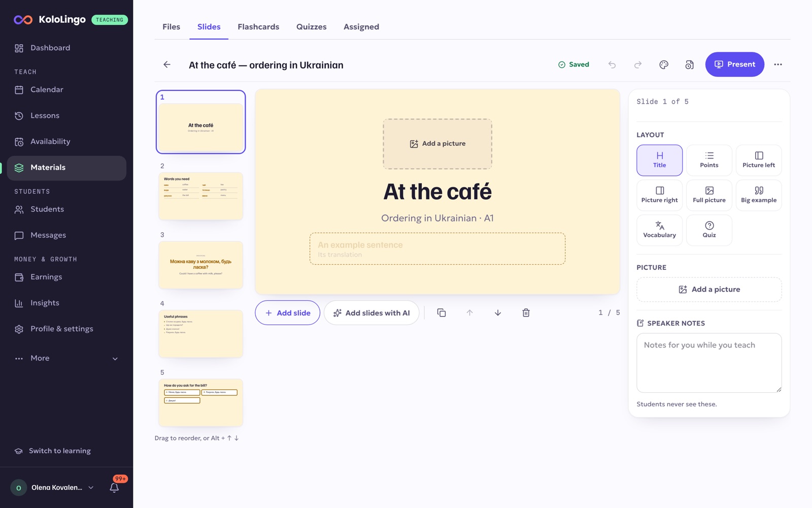Image resolution: width=812 pixels, height=508 pixels.
Task: Open Insights in the sidebar
Action: [66, 303]
